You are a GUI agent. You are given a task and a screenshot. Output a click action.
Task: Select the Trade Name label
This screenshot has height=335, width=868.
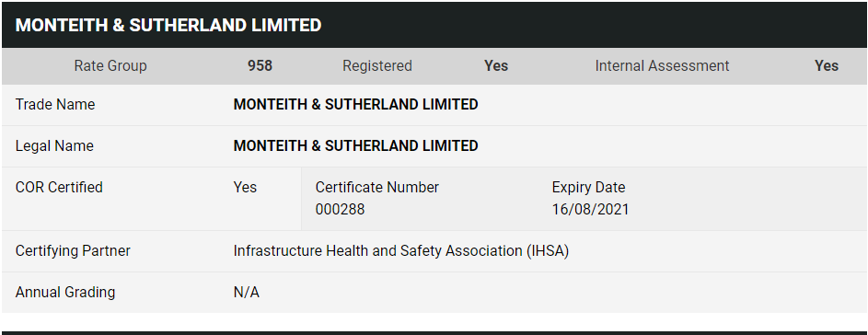[x=55, y=105]
